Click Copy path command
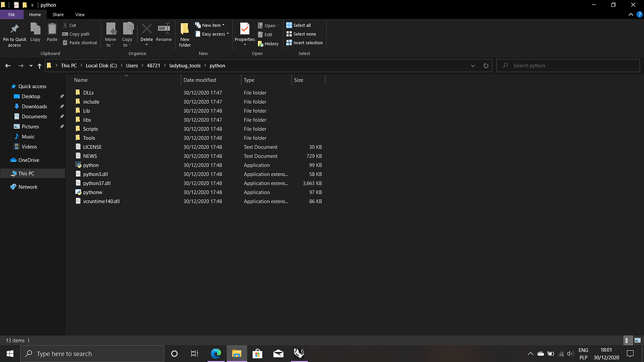The width and height of the screenshot is (644, 362). pos(76,34)
